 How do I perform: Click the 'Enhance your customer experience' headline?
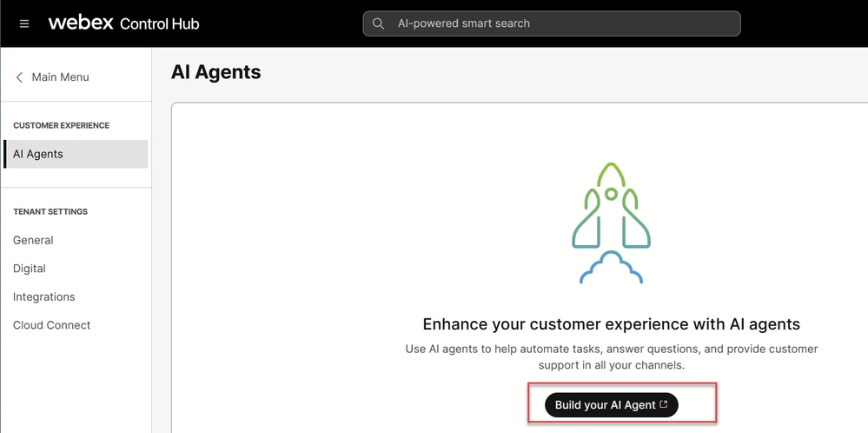611,324
